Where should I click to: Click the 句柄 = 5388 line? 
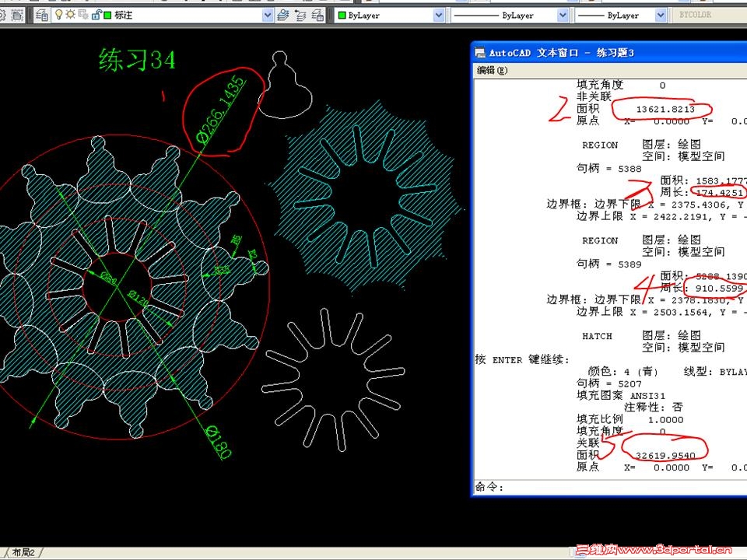tap(608, 169)
